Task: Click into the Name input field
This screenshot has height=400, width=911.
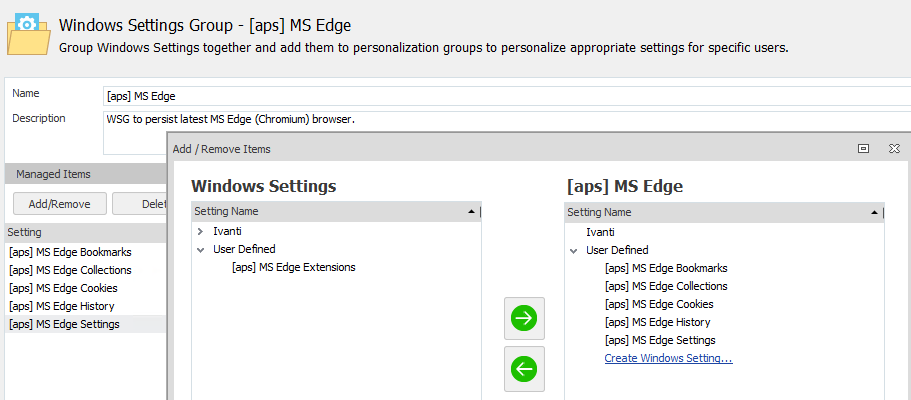Action: pos(507,96)
